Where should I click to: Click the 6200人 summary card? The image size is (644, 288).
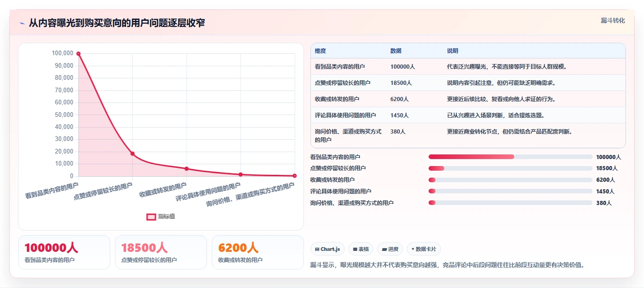(x=258, y=252)
